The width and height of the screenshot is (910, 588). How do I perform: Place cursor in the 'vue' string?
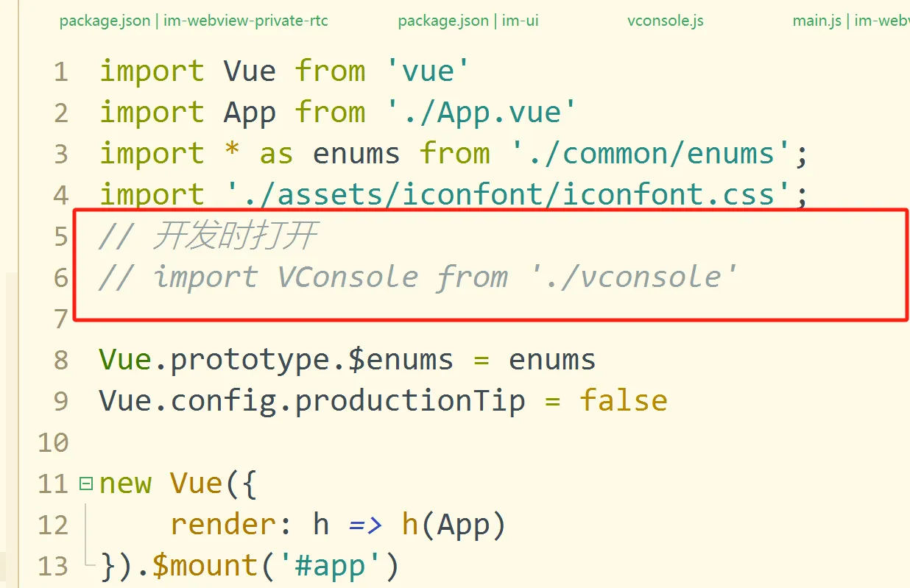[428, 71]
